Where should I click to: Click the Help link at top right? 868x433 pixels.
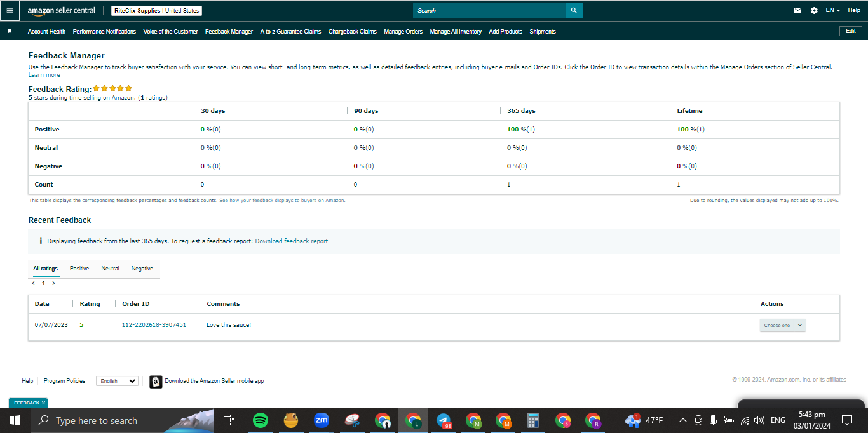[854, 10]
